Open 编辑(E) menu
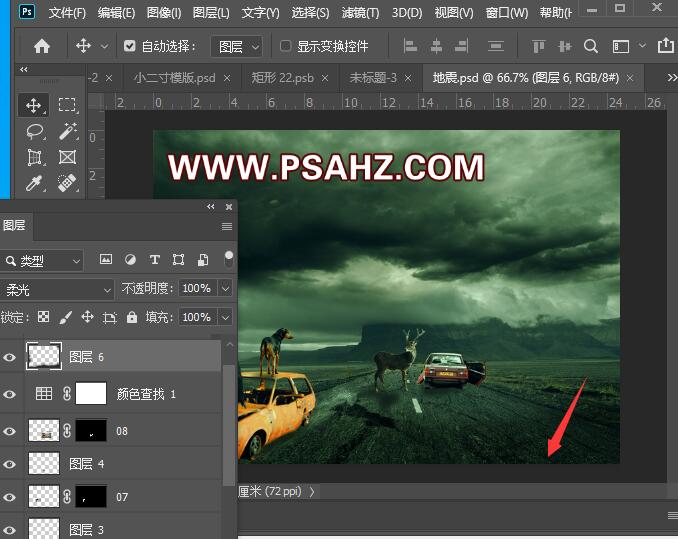 116,13
